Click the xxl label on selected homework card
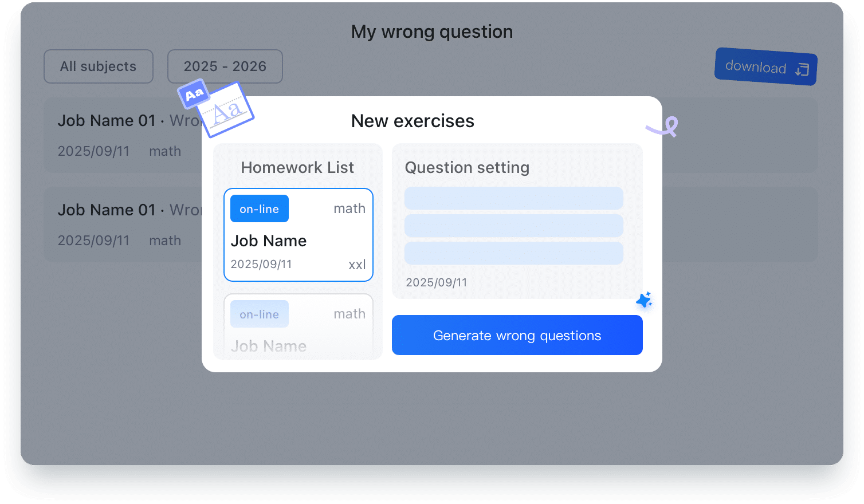864x504 pixels. (357, 264)
